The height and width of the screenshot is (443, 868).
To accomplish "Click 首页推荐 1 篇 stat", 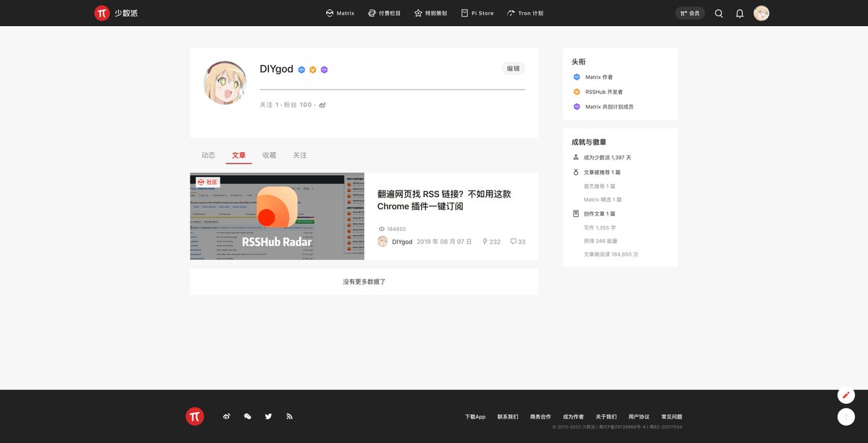I will click(600, 186).
